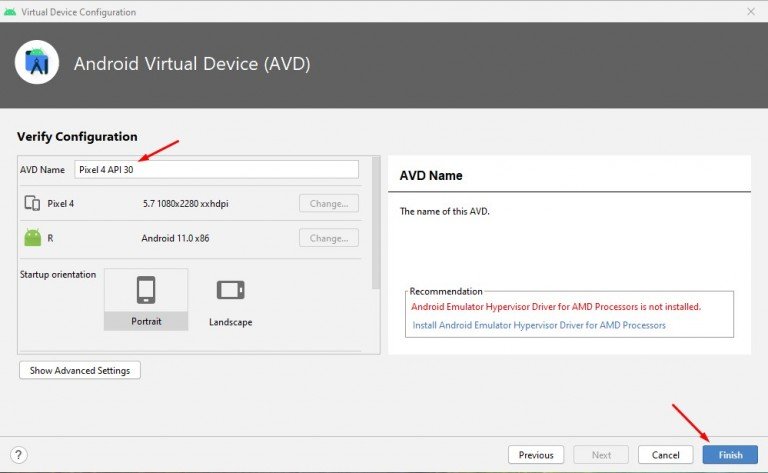Image resolution: width=768 pixels, height=473 pixels.
Task: Select the Landscape phone icon
Action: [231, 290]
